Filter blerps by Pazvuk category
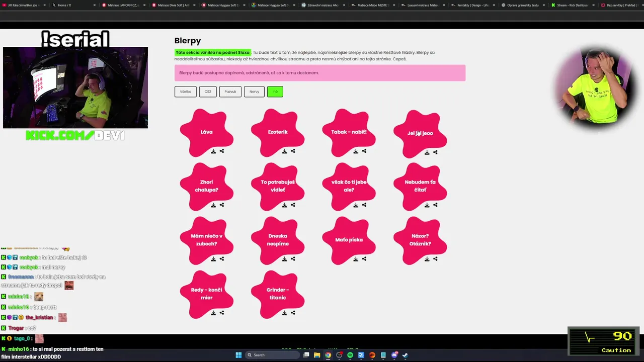Viewport: 644px width, 362px height. tap(230, 92)
